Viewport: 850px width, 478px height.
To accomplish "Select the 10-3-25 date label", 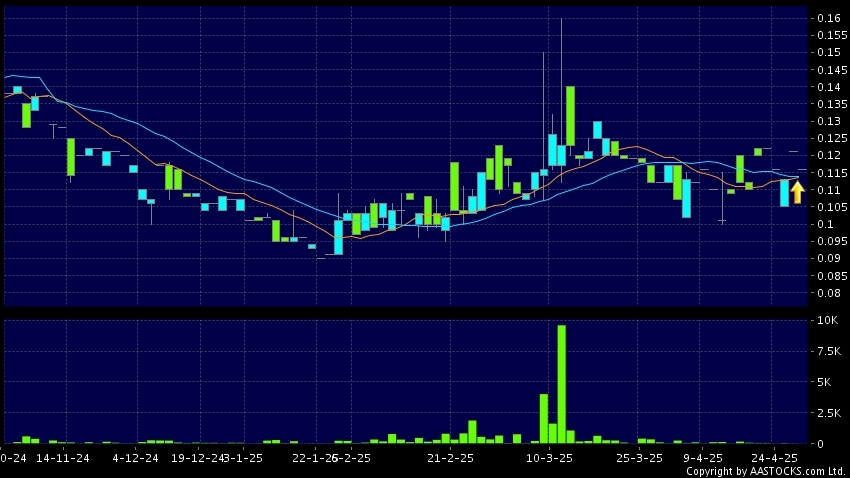I will (x=549, y=458).
